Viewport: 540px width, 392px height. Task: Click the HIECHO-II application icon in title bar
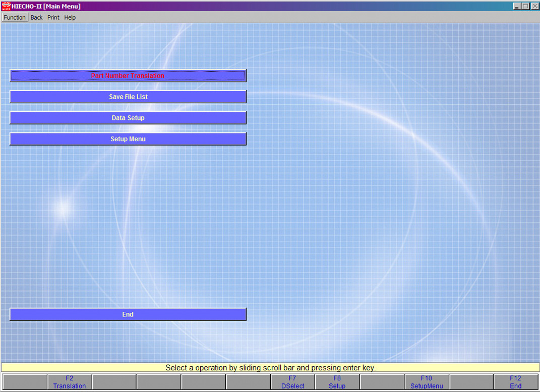pyautogui.click(x=6, y=6)
